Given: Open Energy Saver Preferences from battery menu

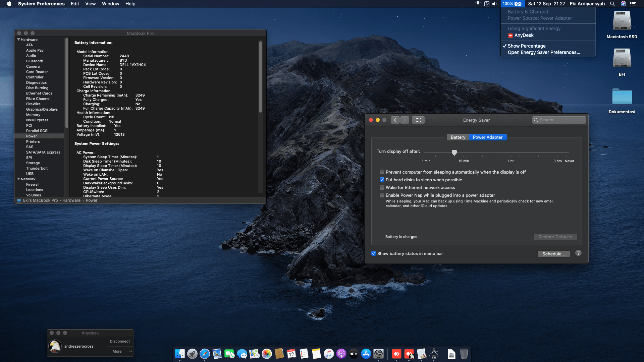Looking at the screenshot, I should coord(544,52).
